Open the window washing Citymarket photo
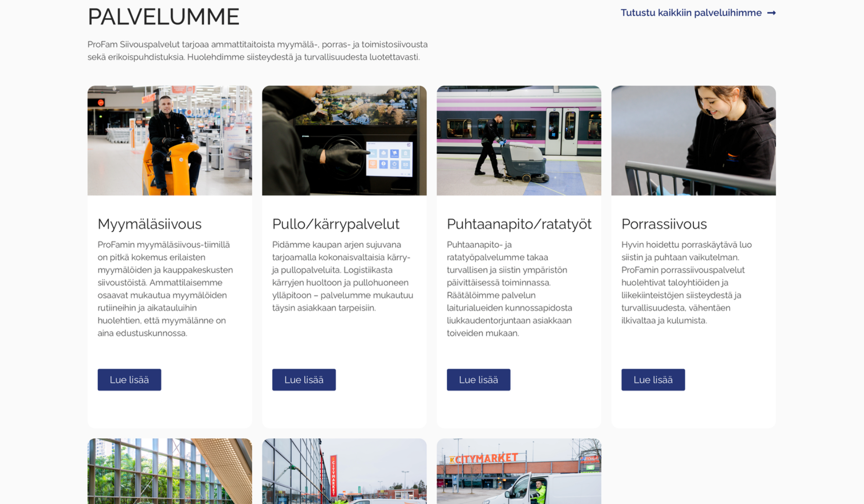The image size is (864, 504). coord(344,472)
